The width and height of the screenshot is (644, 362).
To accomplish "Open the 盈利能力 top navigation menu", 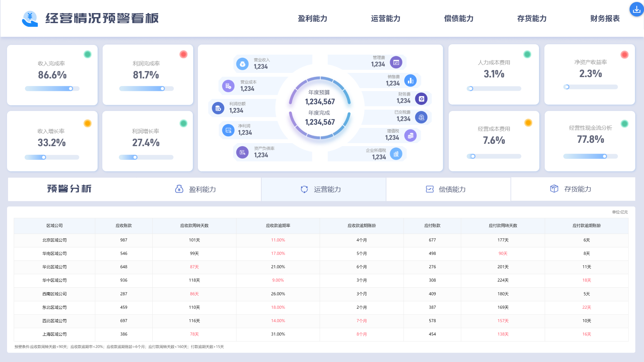I will click(312, 18).
